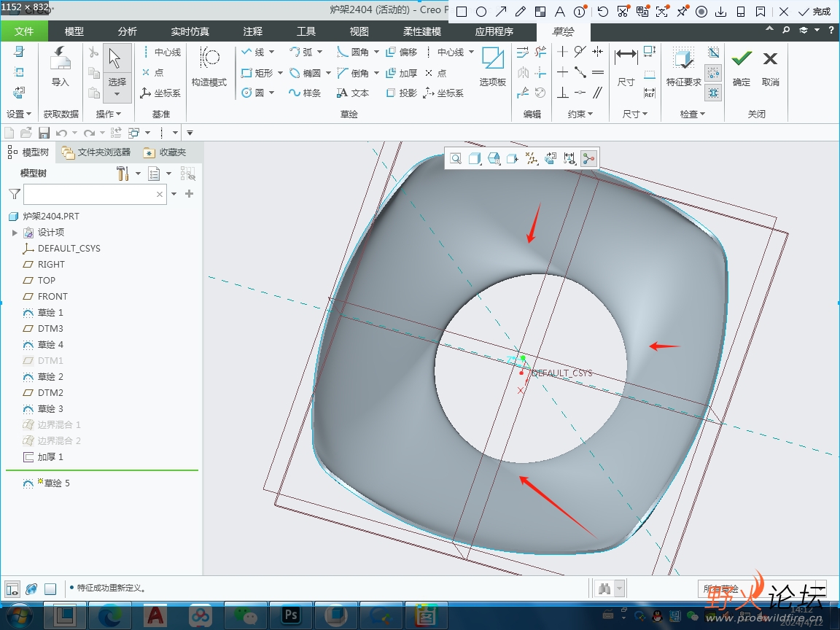
Task: Open Microsoft Edge from the taskbar
Action: 110,615
